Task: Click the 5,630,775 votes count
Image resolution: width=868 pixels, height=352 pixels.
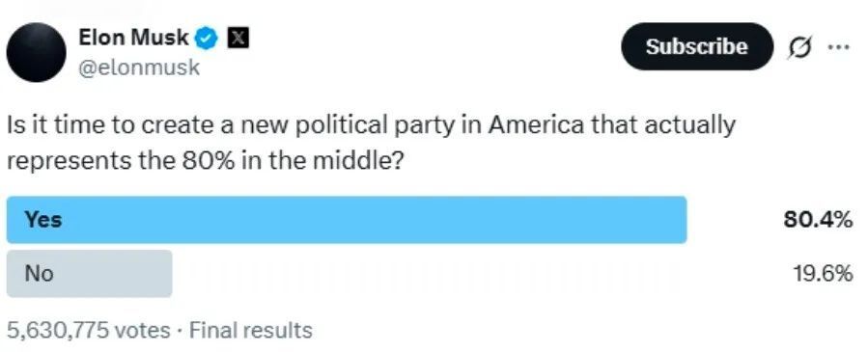Action: click(89, 331)
